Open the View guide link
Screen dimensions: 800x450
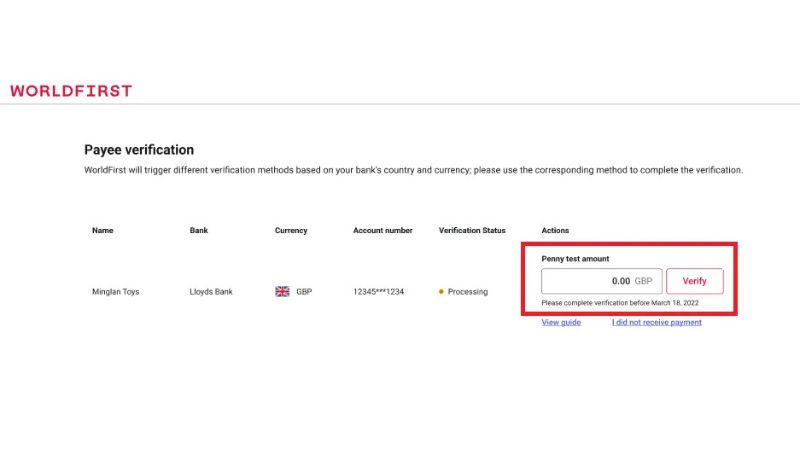561,322
